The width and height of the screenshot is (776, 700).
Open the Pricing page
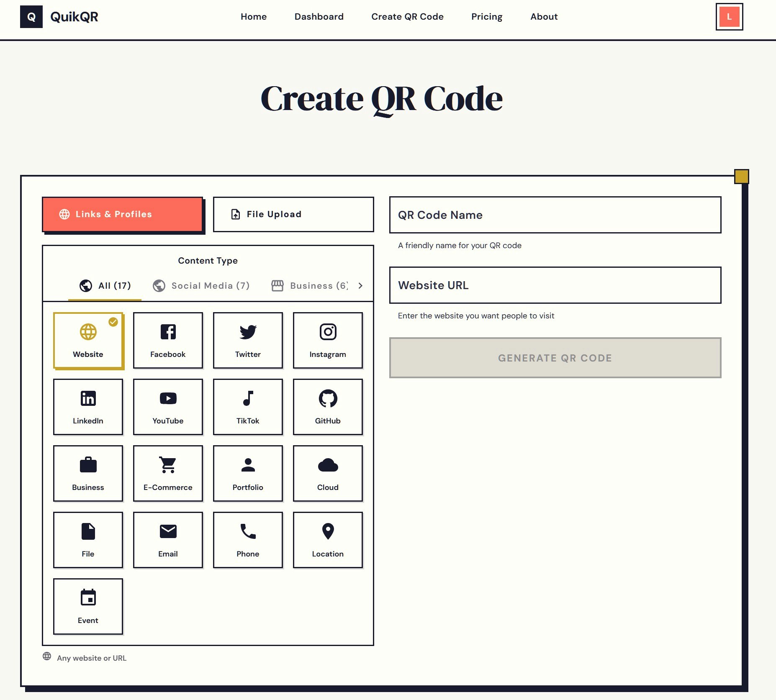coord(487,17)
